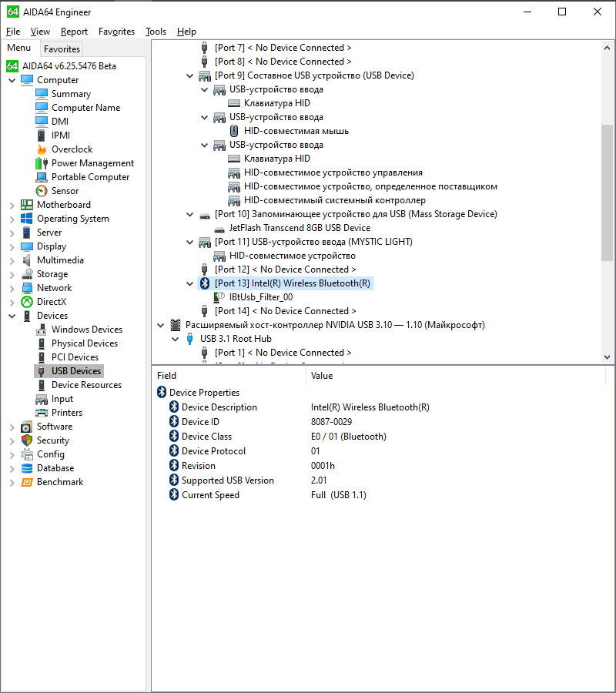616x693 pixels.
Task: Click Bluetooth icon next to Port 13
Action: 205,283
